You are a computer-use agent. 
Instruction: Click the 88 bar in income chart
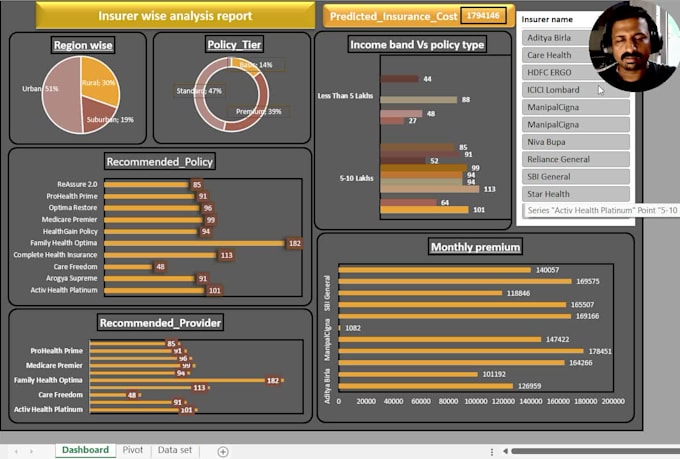coord(418,100)
